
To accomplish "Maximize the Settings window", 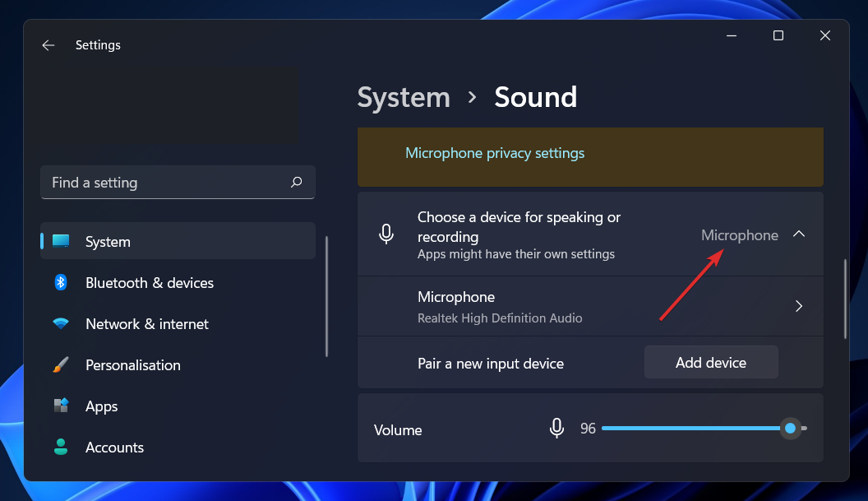I will tap(778, 35).
